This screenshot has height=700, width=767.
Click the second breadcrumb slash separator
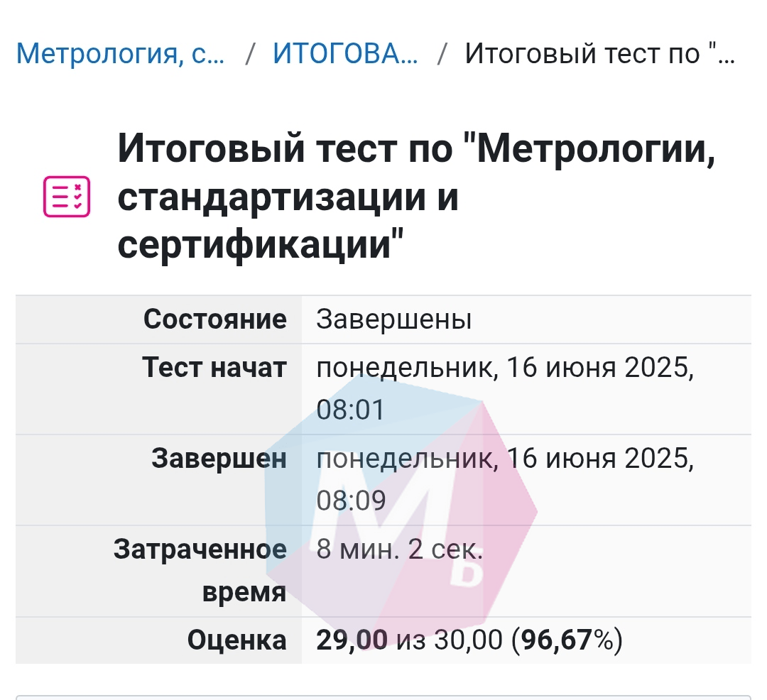pyautogui.click(x=442, y=54)
